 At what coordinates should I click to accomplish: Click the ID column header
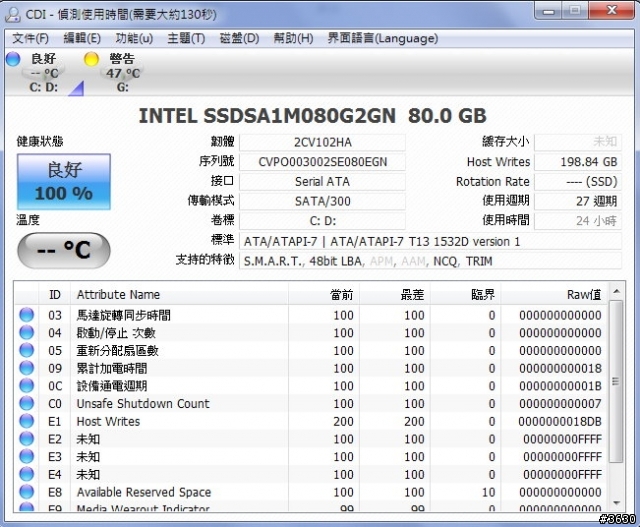(x=55, y=294)
